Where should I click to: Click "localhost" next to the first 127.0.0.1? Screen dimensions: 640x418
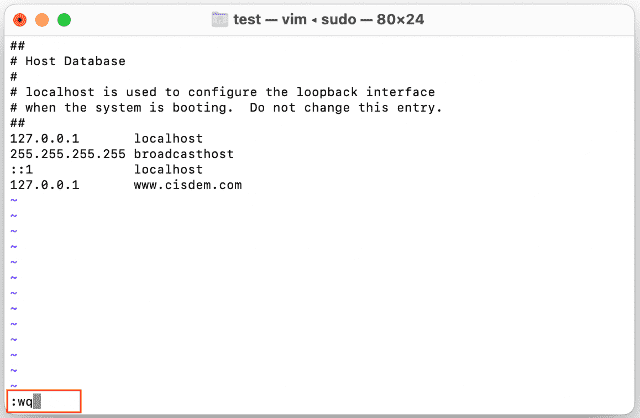pos(168,139)
